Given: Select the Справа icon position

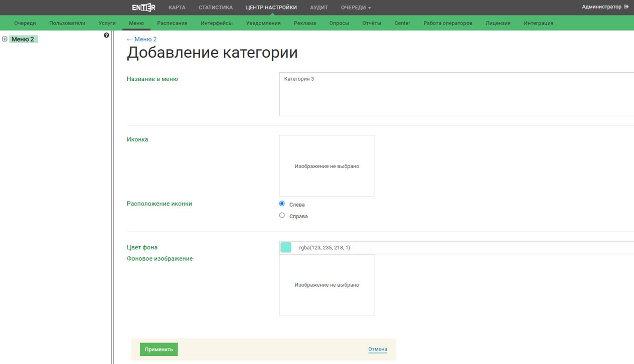Looking at the screenshot, I should click(x=282, y=216).
